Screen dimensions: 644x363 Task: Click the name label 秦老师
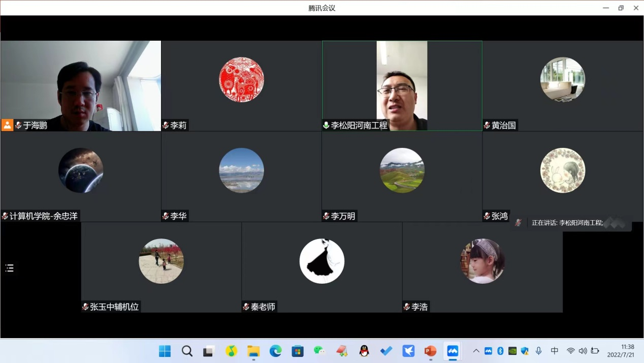click(263, 307)
